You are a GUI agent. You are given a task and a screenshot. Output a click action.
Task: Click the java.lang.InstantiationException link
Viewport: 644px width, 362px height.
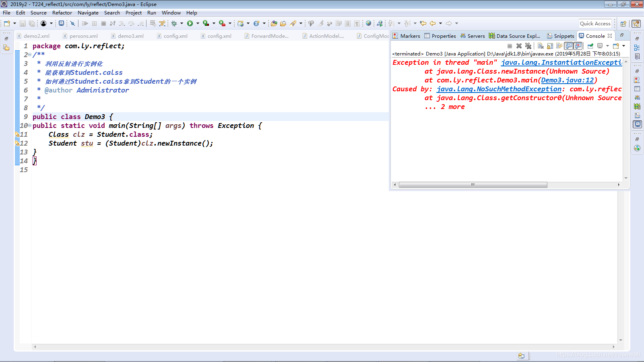(x=561, y=62)
